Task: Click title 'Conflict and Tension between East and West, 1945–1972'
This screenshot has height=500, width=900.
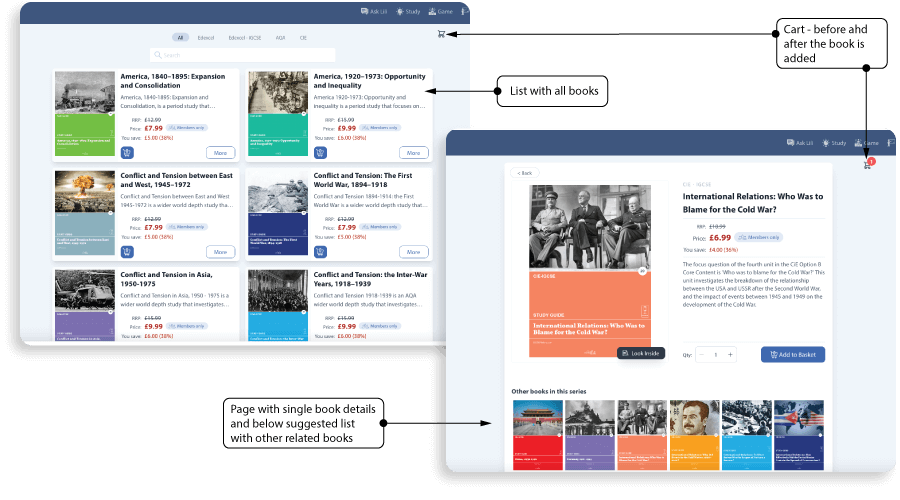Action: [177, 180]
